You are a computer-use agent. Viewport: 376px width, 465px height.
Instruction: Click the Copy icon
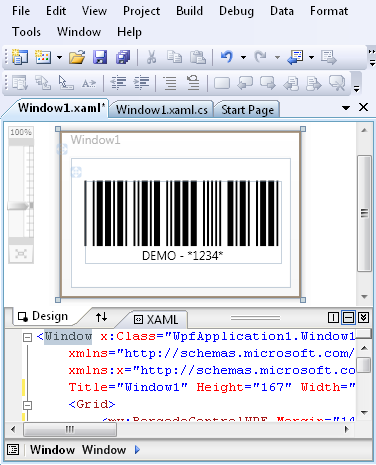[x=174, y=57]
